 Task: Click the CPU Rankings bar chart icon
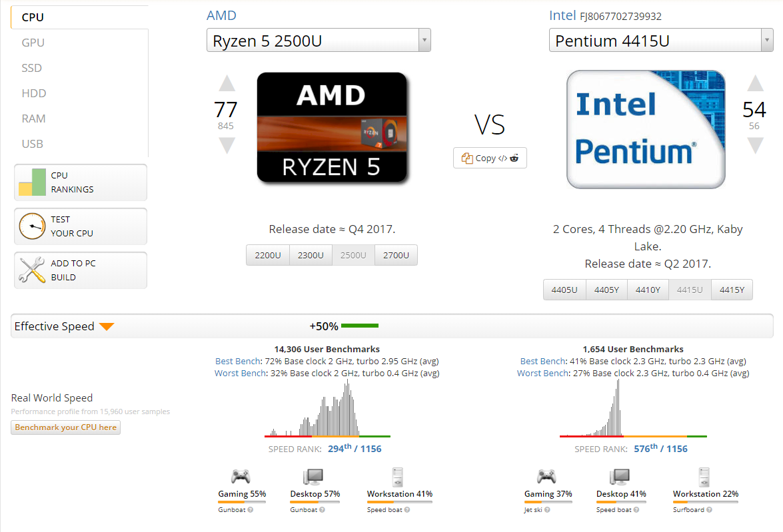[x=32, y=182]
